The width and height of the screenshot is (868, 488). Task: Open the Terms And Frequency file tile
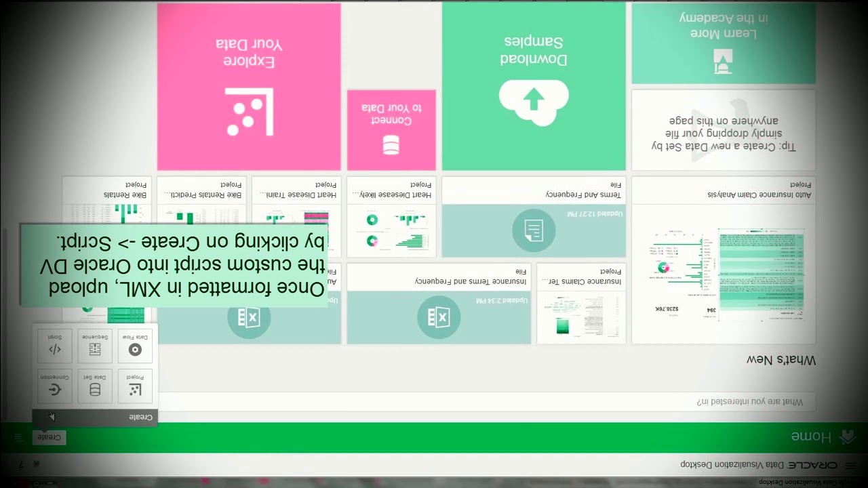(x=534, y=217)
